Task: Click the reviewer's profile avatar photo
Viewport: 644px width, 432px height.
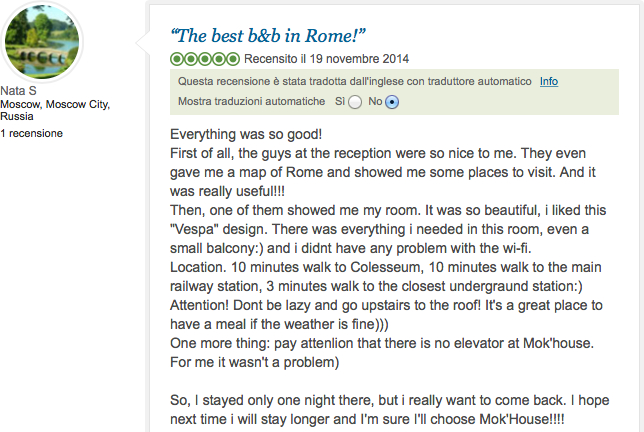Action: (42, 42)
